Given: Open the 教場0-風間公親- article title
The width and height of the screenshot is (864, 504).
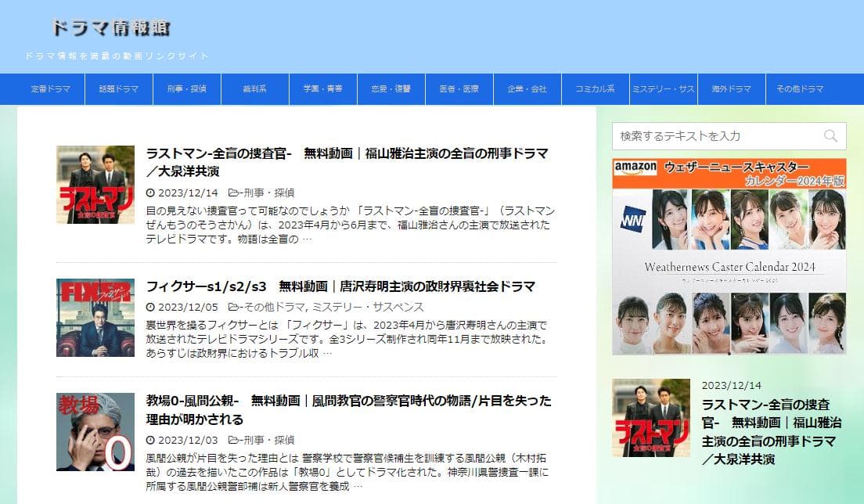Looking at the screenshot, I should coord(348,410).
